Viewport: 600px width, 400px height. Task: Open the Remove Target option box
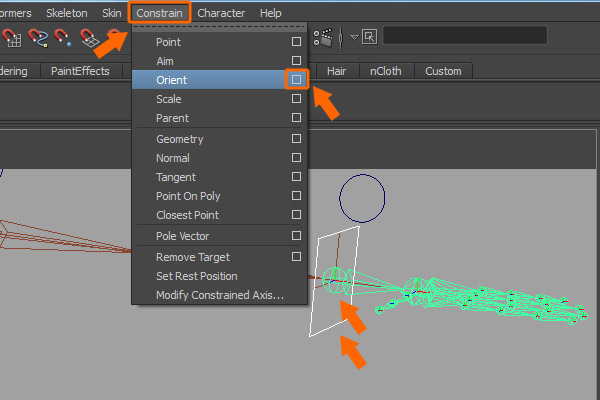296,256
